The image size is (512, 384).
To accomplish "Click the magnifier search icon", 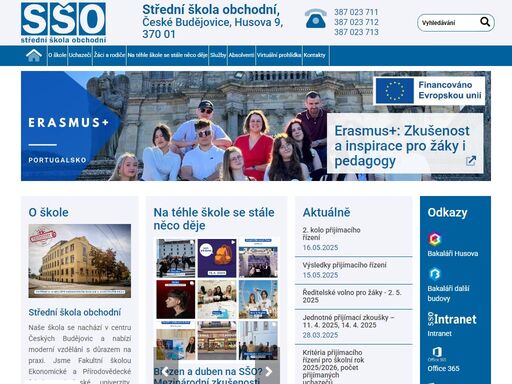I will [485, 22].
